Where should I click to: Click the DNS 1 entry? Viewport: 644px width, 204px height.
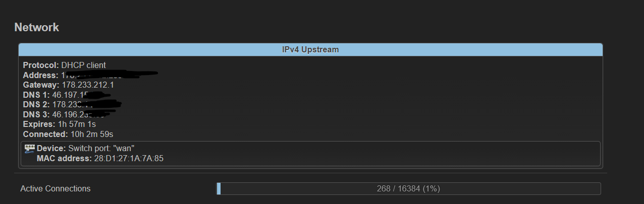click(66, 95)
